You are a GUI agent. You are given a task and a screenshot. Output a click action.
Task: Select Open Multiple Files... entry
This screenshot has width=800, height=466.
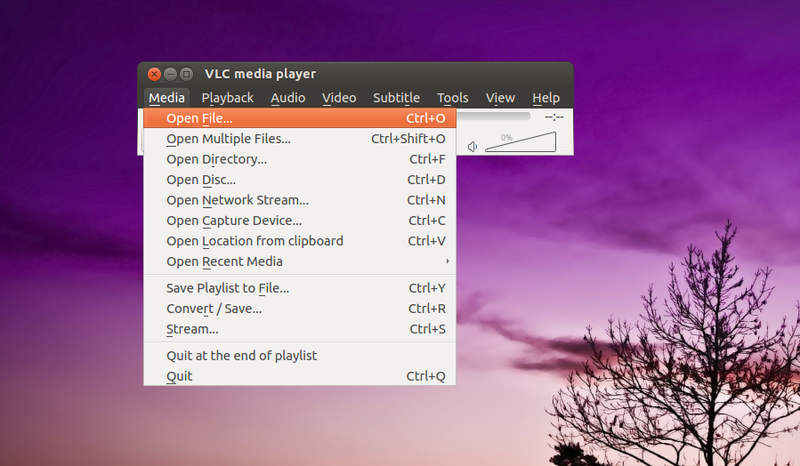pyautogui.click(x=299, y=139)
